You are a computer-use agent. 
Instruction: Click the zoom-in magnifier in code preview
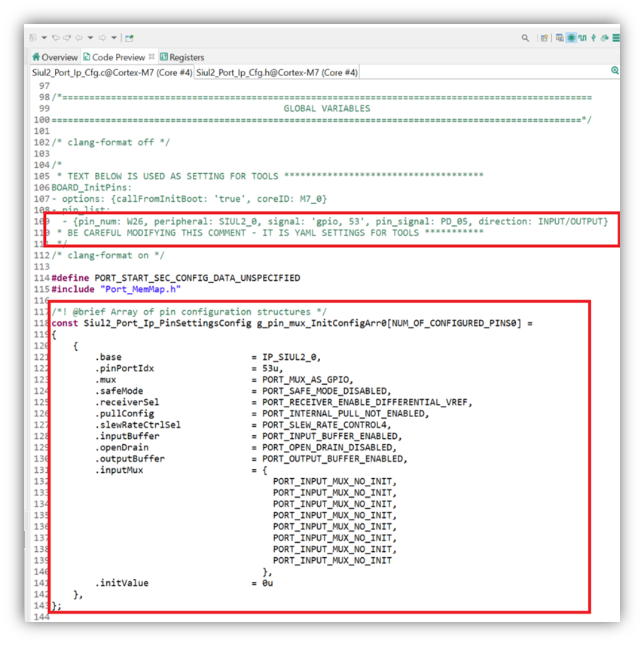pyautogui.click(x=615, y=71)
